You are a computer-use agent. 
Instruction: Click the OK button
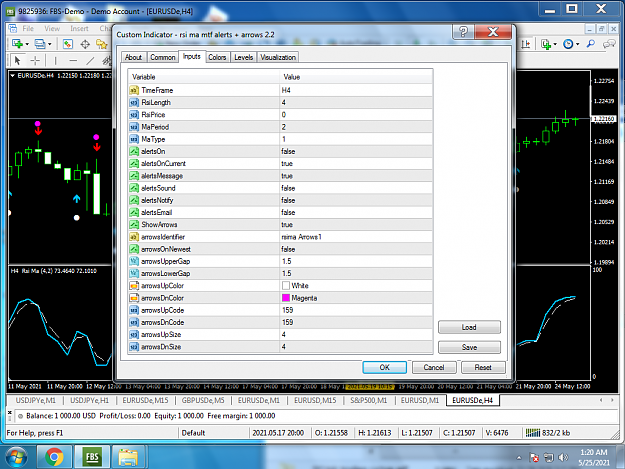pyautogui.click(x=384, y=367)
